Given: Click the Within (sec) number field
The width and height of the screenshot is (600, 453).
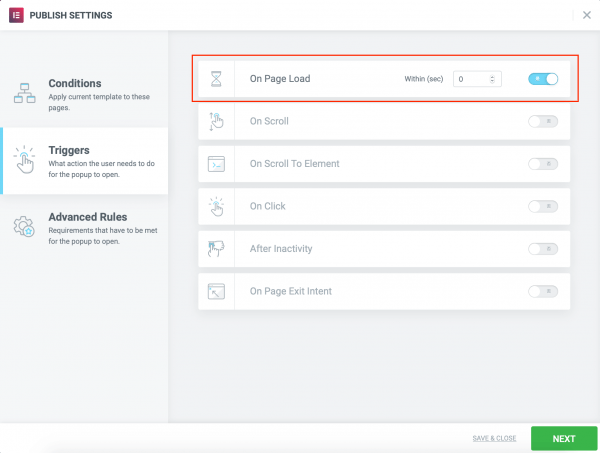Looking at the screenshot, I should click(477, 79).
